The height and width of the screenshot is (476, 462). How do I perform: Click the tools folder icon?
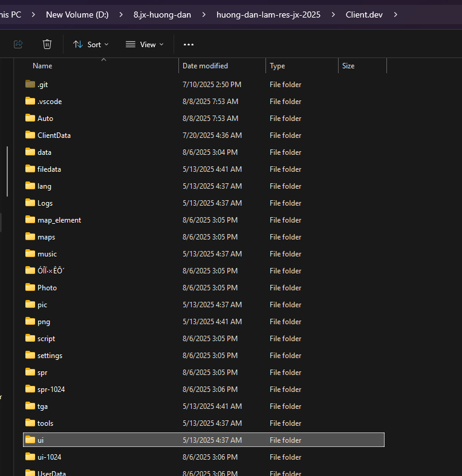(30, 423)
